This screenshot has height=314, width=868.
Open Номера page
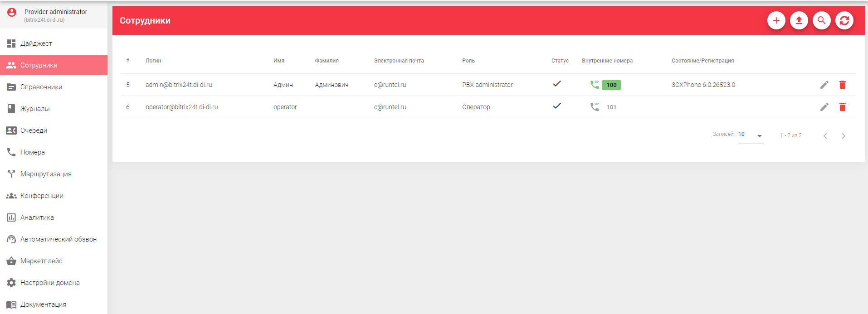(x=54, y=152)
